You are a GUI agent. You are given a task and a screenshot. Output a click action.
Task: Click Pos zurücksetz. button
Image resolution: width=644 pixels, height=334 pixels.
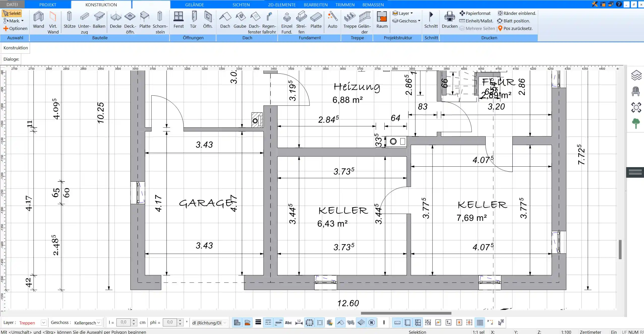click(515, 28)
